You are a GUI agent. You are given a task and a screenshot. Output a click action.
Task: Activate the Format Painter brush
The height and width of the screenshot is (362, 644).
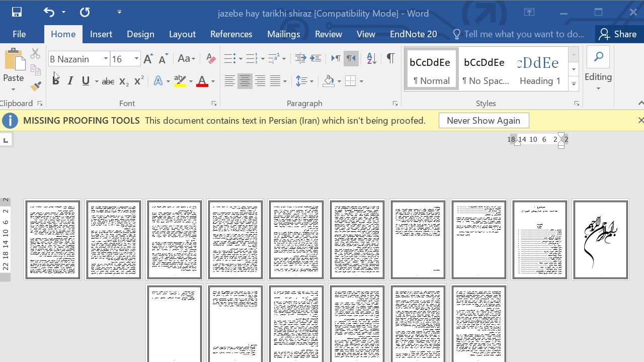(x=35, y=86)
